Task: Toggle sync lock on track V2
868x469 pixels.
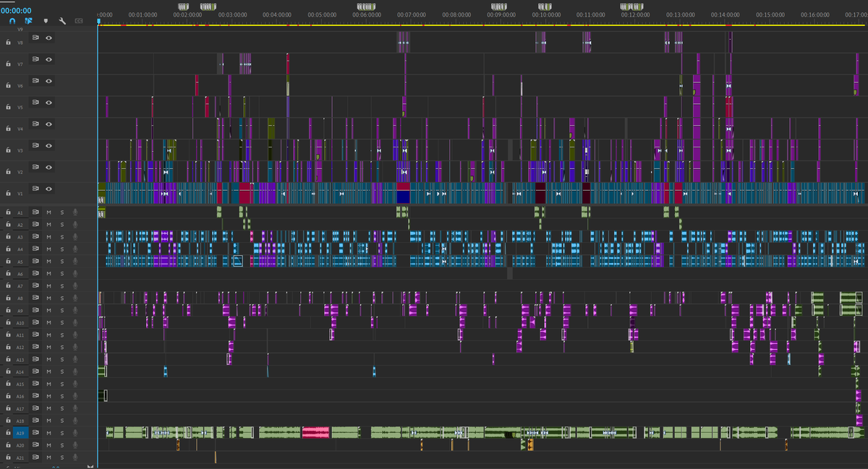Action: (35, 167)
